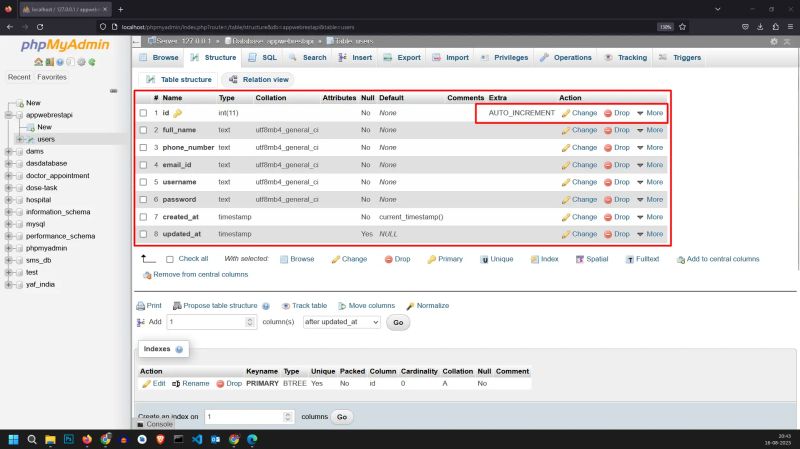The width and height of the screenshot is (800, 449).
Task: Check the created_at column checkbox
Action: coord(143,217)
